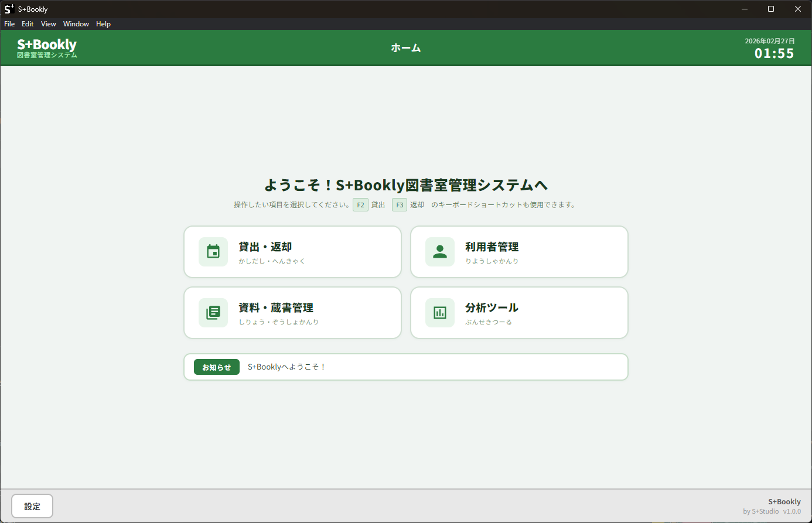Open the 分析ツール card

pos(519,313)
